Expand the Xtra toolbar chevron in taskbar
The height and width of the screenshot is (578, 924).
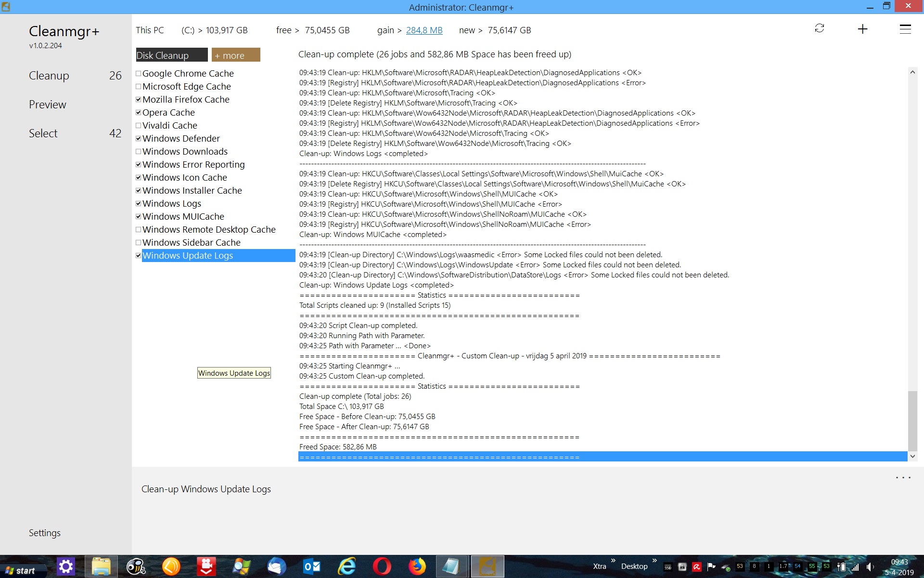click(x=614, y=560)
